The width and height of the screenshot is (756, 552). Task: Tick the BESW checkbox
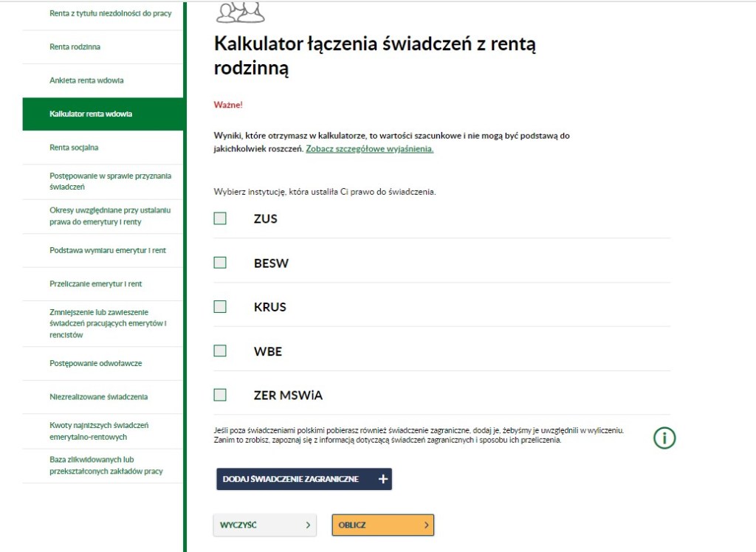click(x=220, y=263)
